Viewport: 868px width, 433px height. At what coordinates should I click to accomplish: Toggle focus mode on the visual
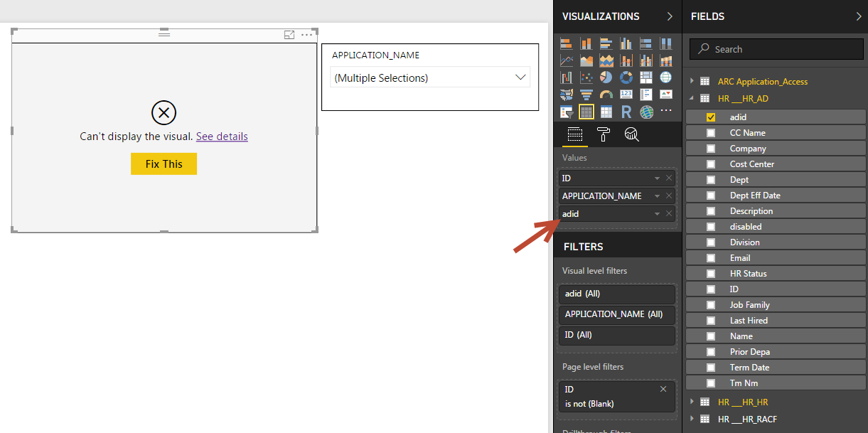289,34
